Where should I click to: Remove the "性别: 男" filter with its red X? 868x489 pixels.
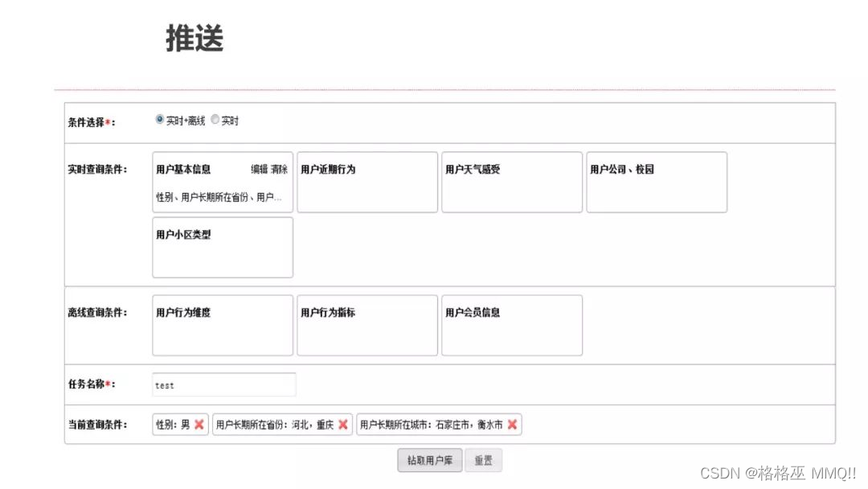[x=198, y=424]
